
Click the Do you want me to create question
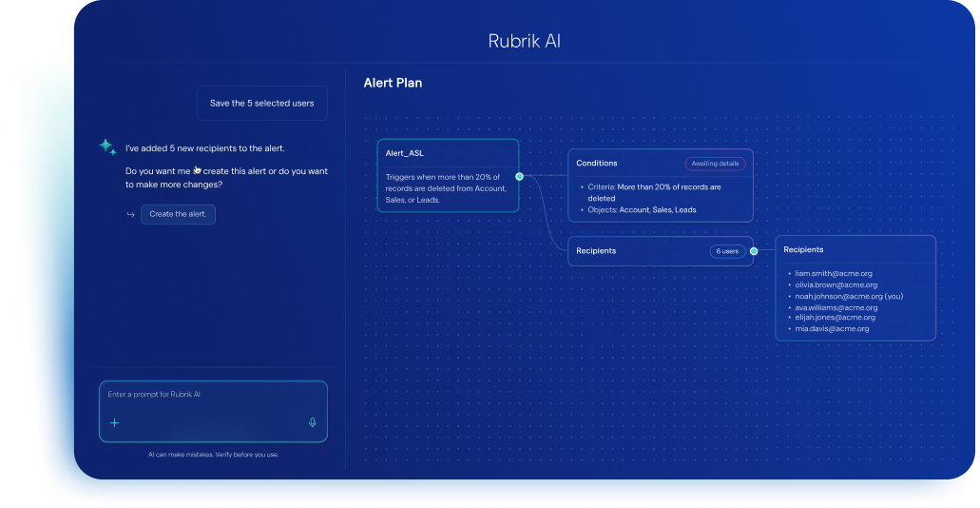[226, 178]
